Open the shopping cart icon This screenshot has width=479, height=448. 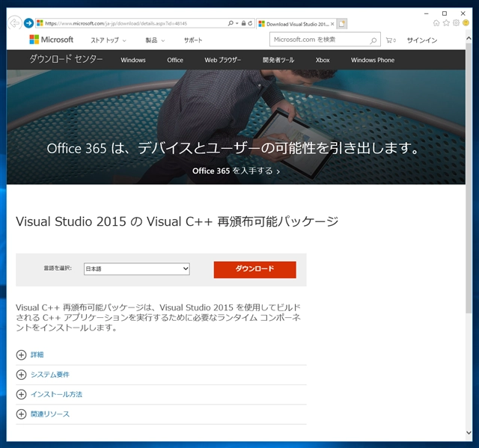point(391,40)
